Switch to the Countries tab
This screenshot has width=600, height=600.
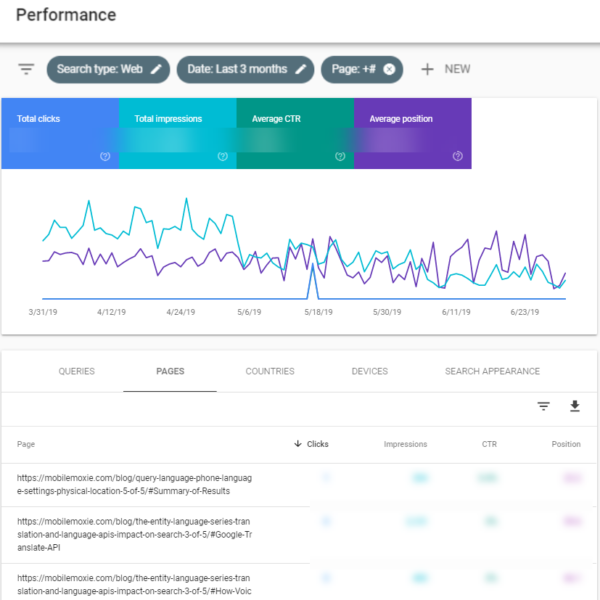270,371
